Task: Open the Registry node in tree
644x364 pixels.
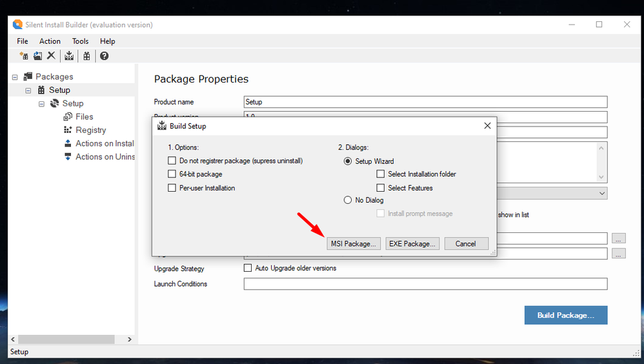Action: (91, 130)
